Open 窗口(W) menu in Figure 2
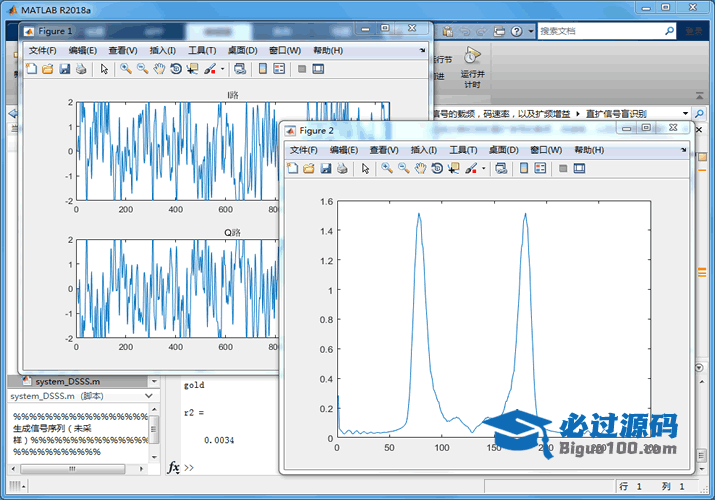The width and height of the screenshot is (715, 500). (546, 150)
